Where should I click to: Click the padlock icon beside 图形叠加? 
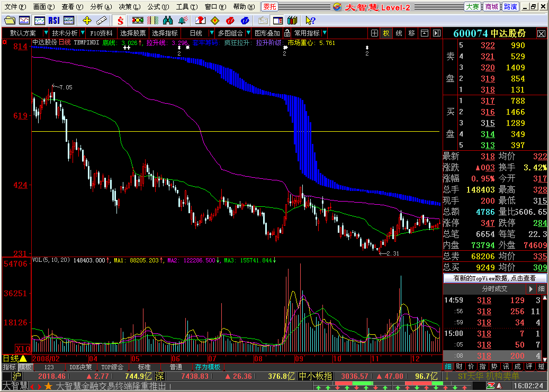pos(287,33)
